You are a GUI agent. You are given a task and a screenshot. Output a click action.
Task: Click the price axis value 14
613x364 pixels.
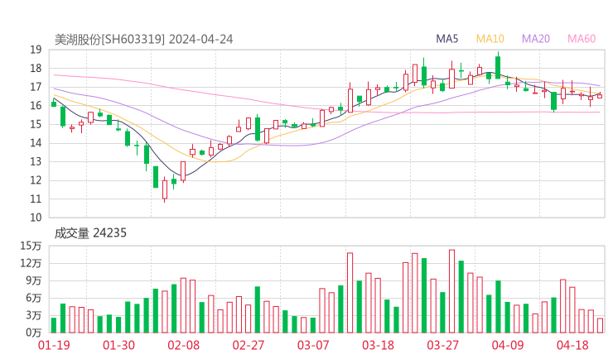[x=36, y=143]
